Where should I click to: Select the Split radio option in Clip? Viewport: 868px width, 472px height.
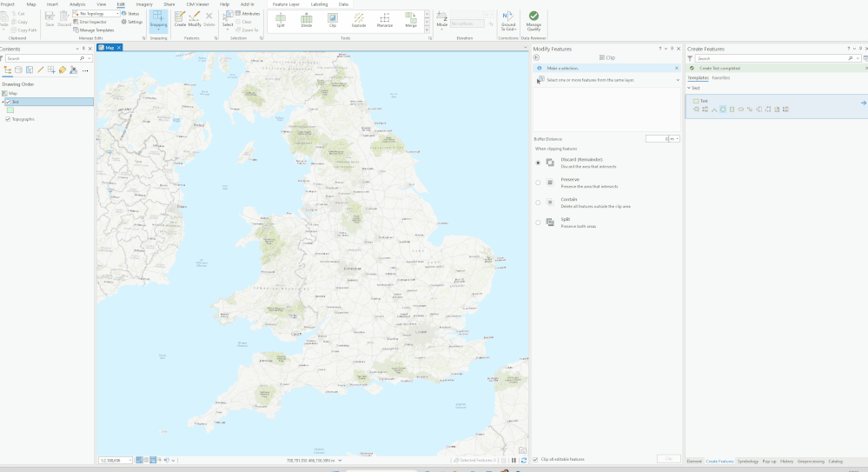click(538, 223)
